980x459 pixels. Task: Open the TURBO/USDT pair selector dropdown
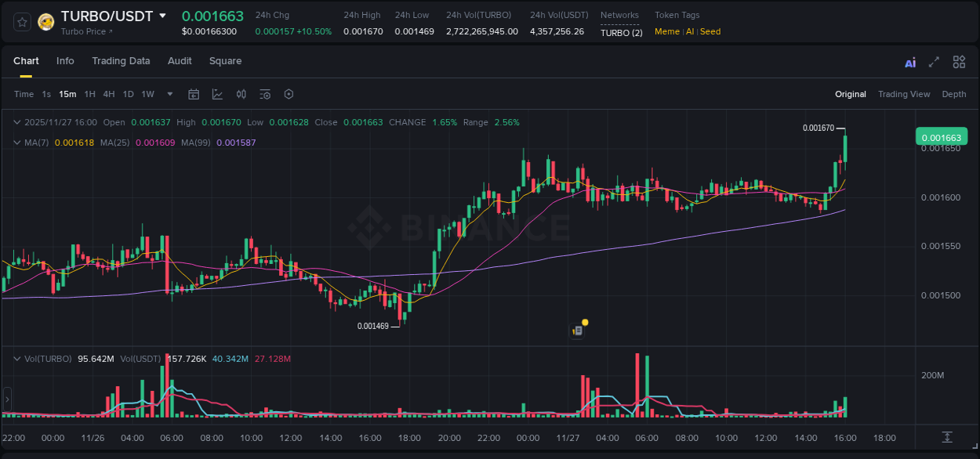[163, 14]
